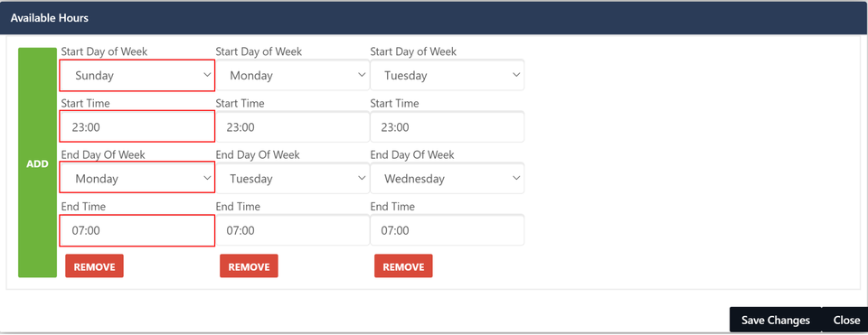Expand the first column's end day dropdown
The height and width of the screenshot is (335, 868).
point(137,178)
